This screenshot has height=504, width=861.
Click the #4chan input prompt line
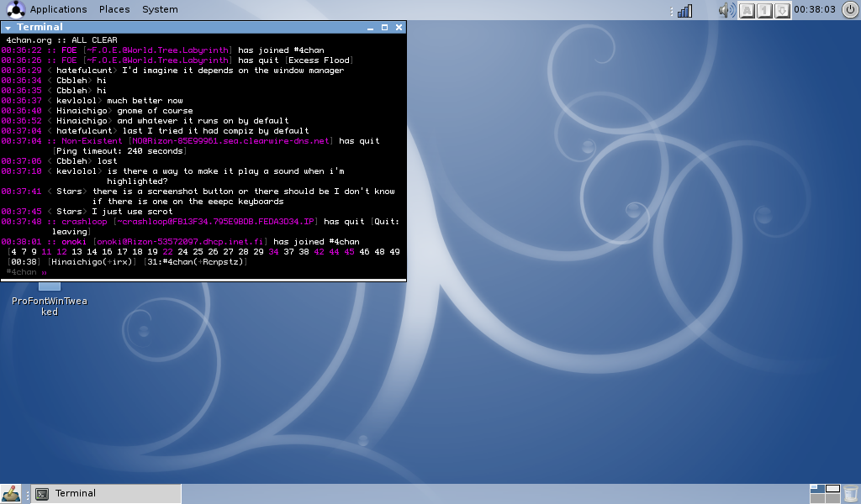(202, 272)
